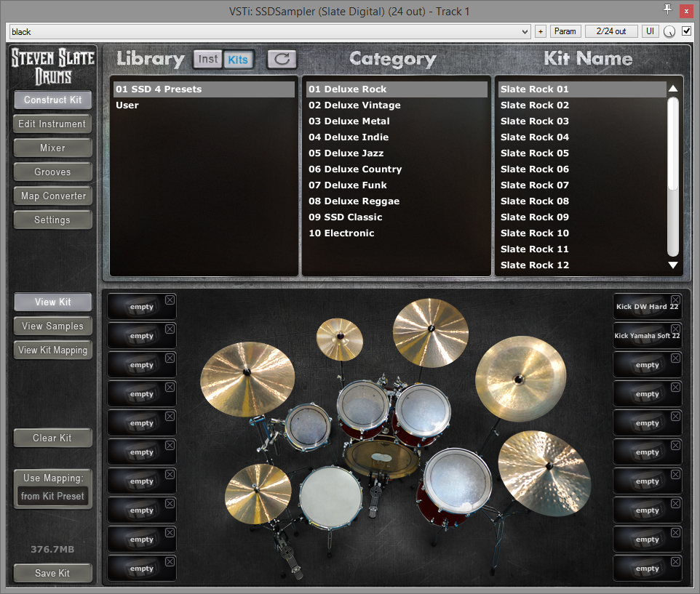Click the Kit Name list down arrow
Image resolution: width=700 pixels, height=594 pixels.
click(673, 265)
